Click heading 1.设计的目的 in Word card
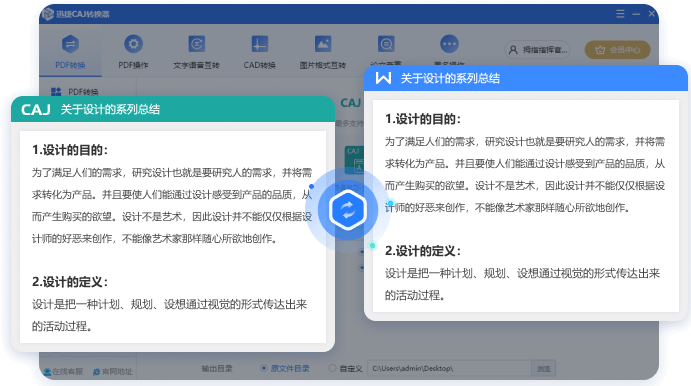691x386 pixels. click(x=423, y=119)
